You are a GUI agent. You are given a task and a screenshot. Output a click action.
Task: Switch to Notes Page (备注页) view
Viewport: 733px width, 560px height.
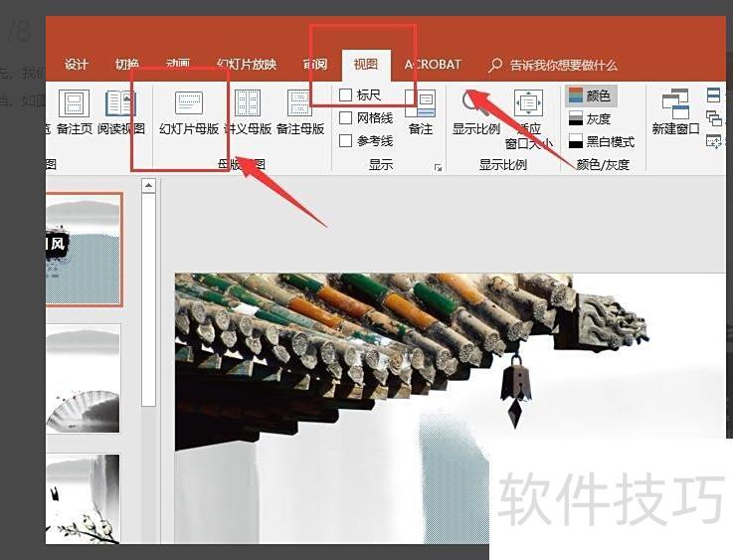(75, 113)
